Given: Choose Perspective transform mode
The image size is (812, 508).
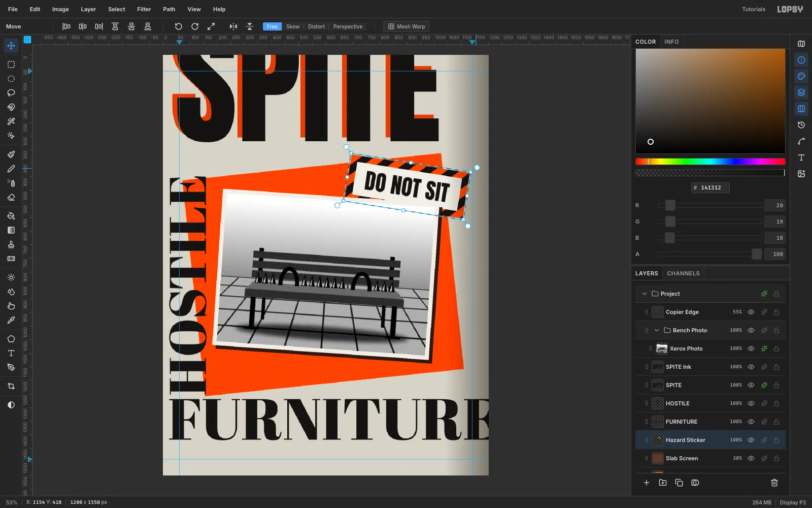Looking at the screenshot, I should [x=348, y=26].
